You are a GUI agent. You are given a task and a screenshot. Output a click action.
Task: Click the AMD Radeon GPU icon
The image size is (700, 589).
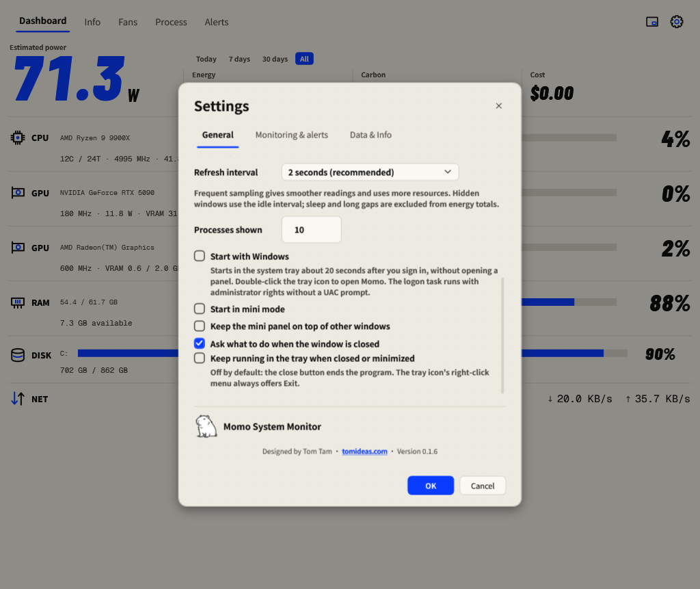(18, 248)
